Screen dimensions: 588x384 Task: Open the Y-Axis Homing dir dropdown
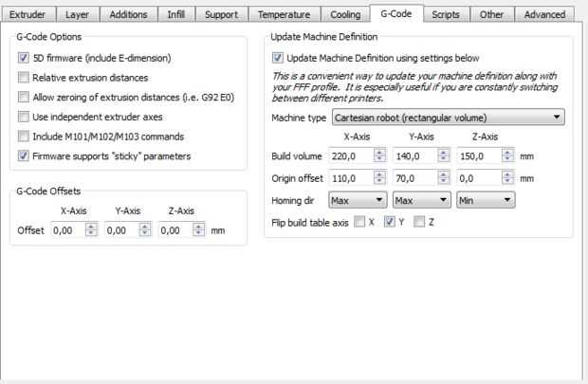click(x=421, y=200)
